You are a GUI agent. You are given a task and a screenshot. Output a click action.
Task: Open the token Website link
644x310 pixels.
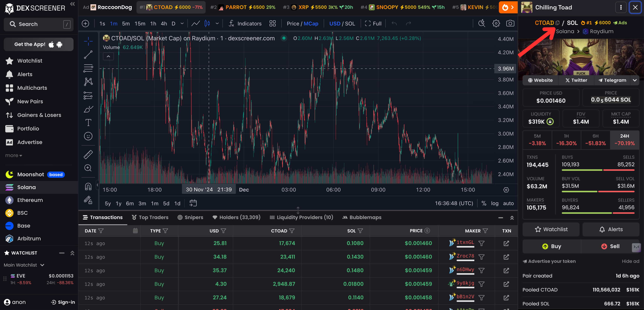coord(540,80)
